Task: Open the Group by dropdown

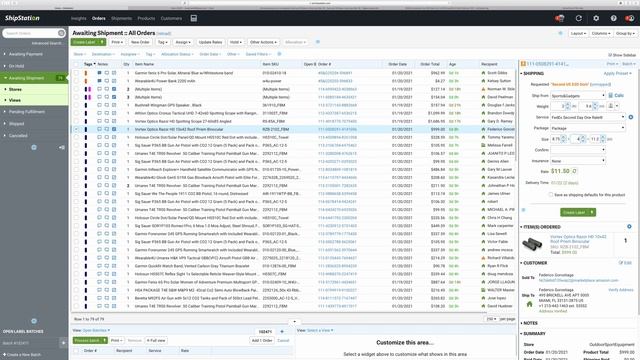Action: click(x=625, y=33)
